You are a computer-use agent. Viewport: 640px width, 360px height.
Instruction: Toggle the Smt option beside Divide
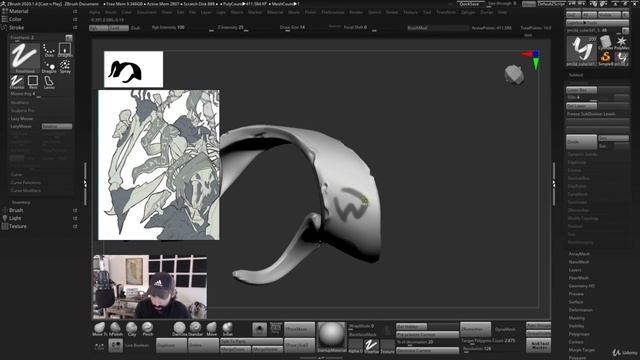tap(613, 138)
